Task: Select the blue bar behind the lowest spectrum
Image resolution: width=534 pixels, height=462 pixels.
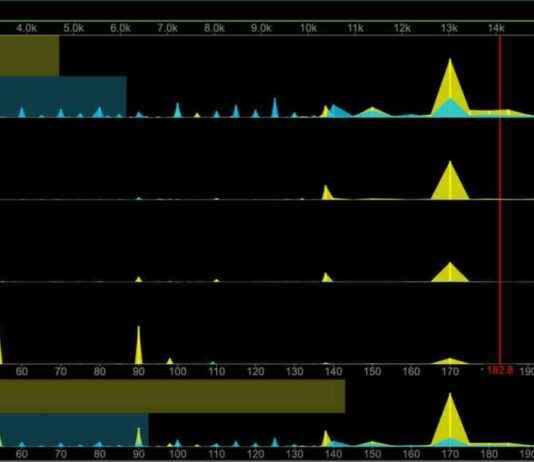Action: [x=74, y=430]
